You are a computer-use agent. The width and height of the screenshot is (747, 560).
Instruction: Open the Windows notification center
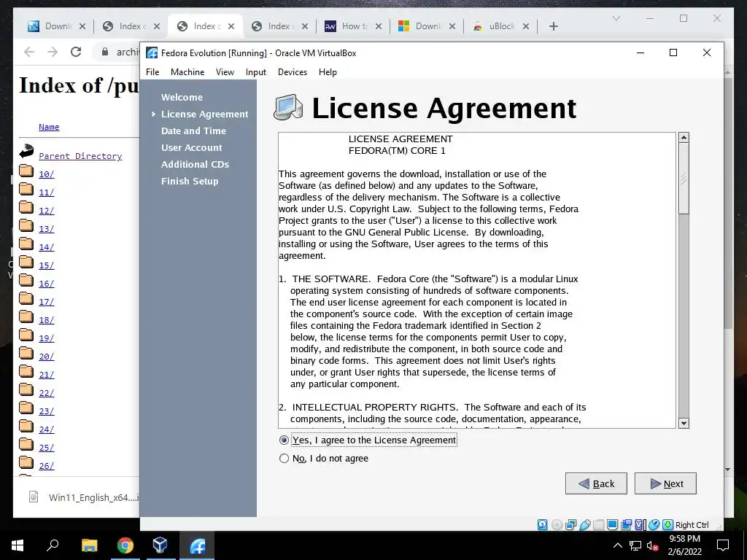click(723, 545)
